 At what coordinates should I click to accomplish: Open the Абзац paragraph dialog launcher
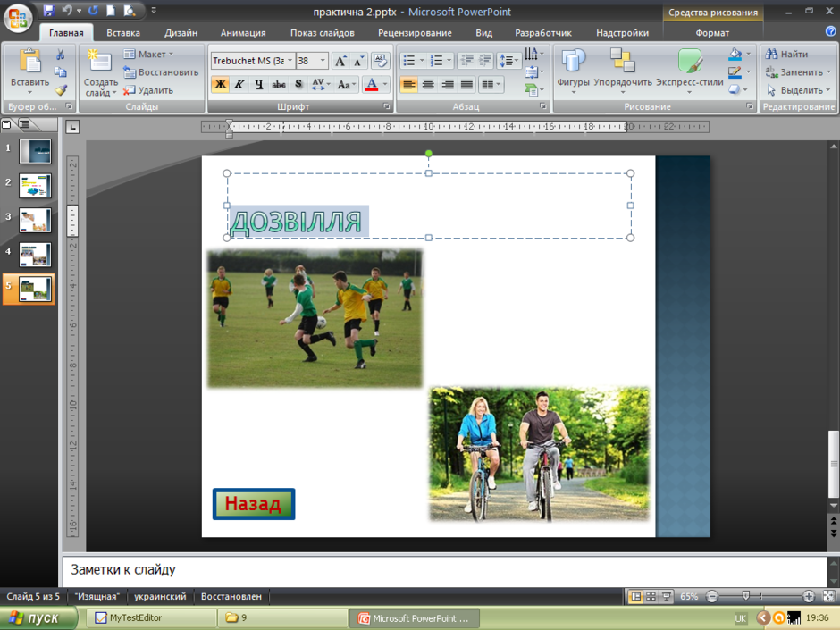543,106
